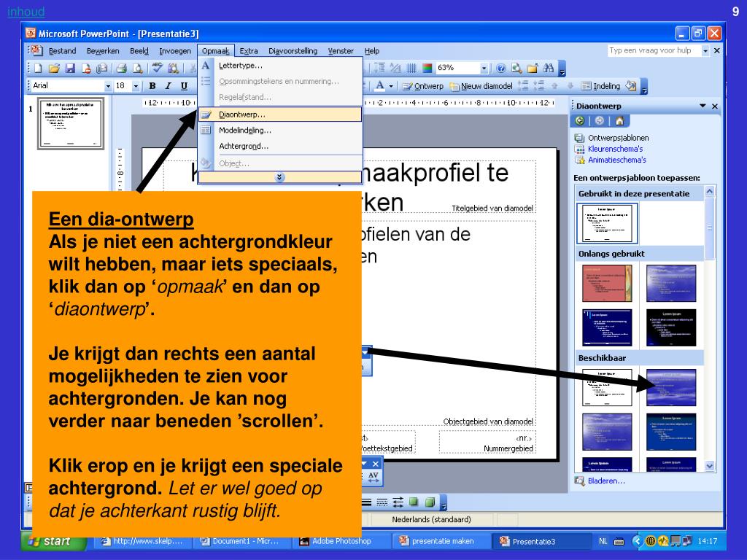The width and height of the screenshot is (747, 560).
Task: Click the binoculars find icon
Action: point(549,68)
